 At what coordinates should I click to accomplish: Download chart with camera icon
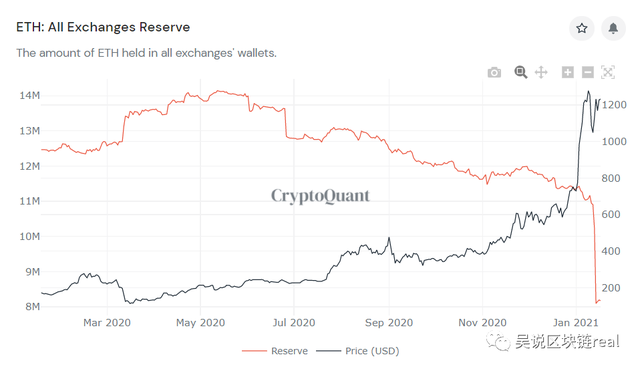(494, 73)
